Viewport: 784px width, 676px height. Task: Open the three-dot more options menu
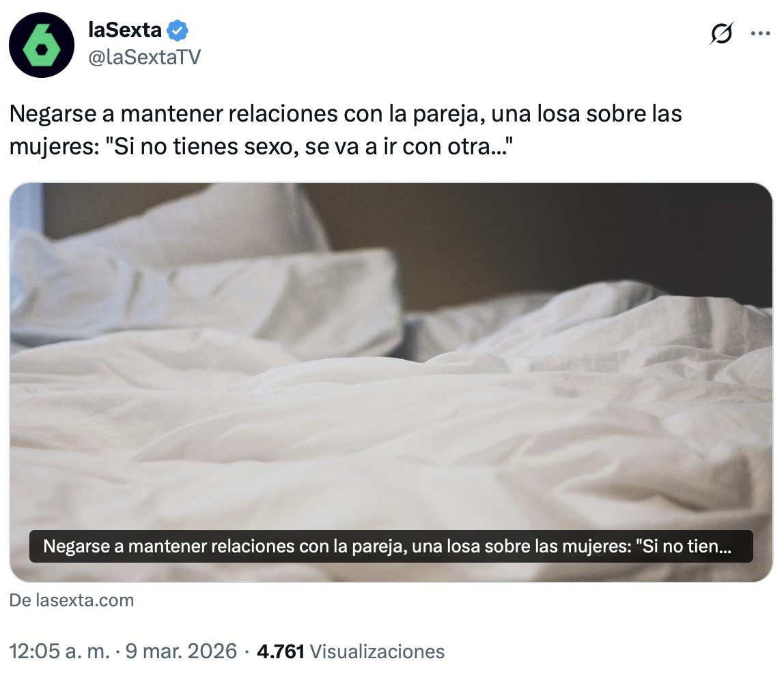click(x=761, y=33)
